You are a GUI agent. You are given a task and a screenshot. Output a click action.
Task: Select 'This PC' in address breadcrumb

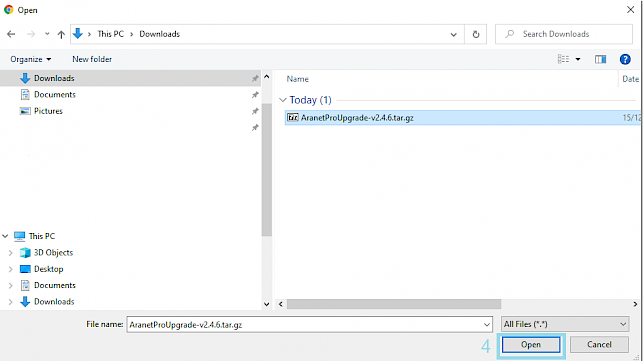[110, 34]
